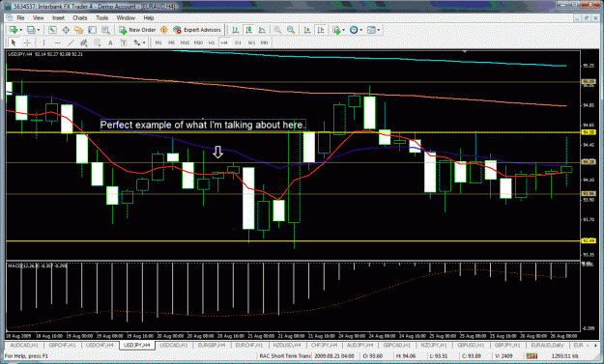Select the trendline drawing tool

click(x=71, y=42)
